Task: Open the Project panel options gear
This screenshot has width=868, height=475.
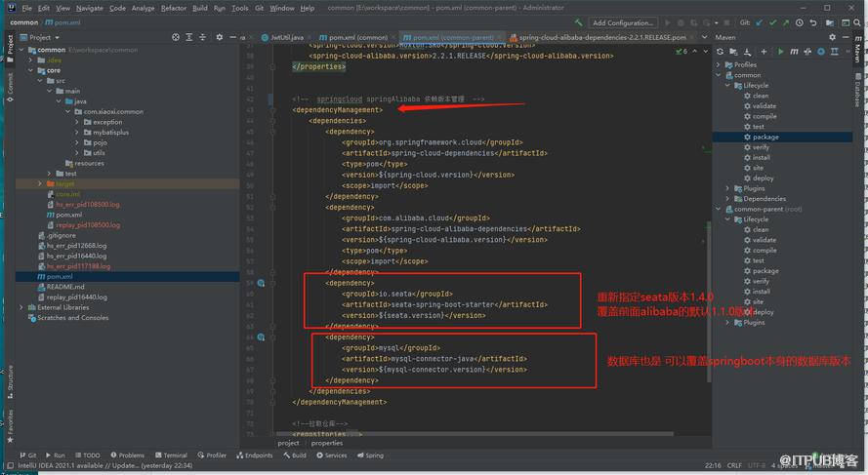Action: coord(220,37)
